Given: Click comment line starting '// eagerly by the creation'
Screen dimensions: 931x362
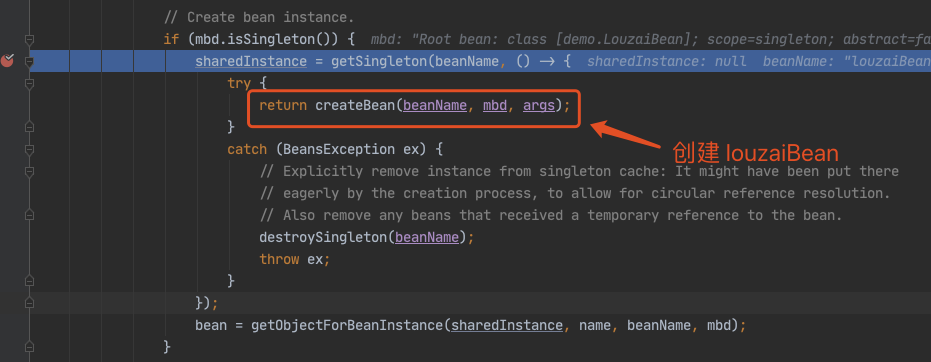Looking at the screenshot, I should pos(575,193).
